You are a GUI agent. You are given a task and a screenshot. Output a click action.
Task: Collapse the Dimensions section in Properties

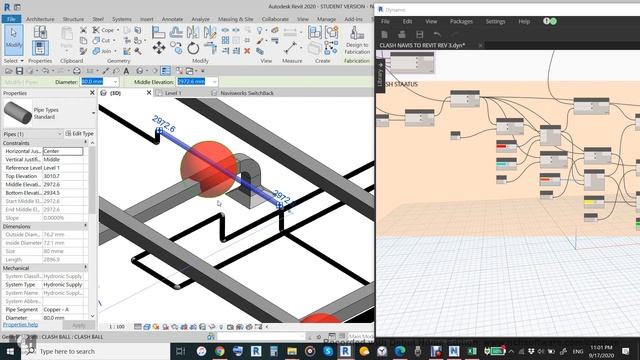pos(85,226)
